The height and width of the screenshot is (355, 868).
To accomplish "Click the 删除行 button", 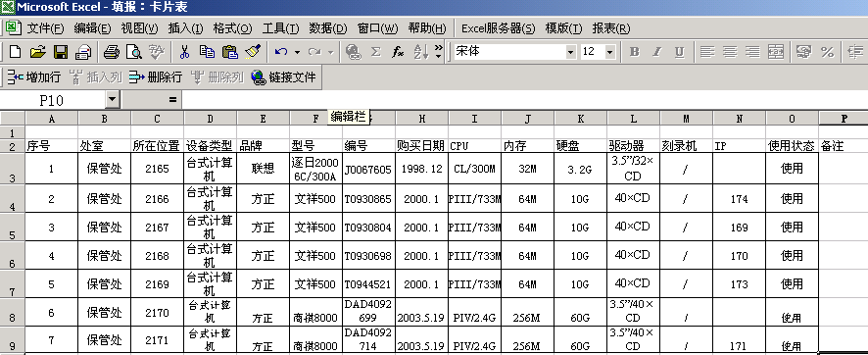I will [156, 76].
